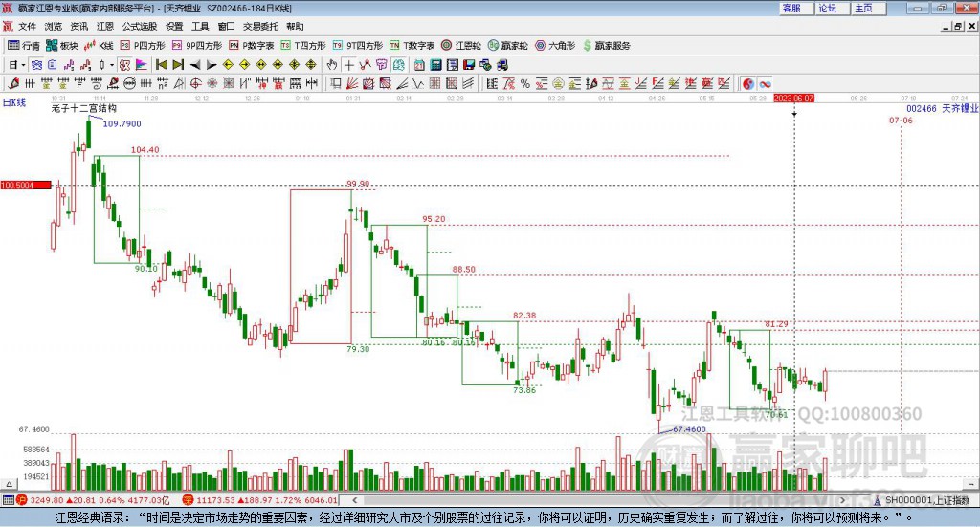Open the calculator tool icon
This screenshot has height=527, width=980.
pyautogui.click(x=436, y=65)
